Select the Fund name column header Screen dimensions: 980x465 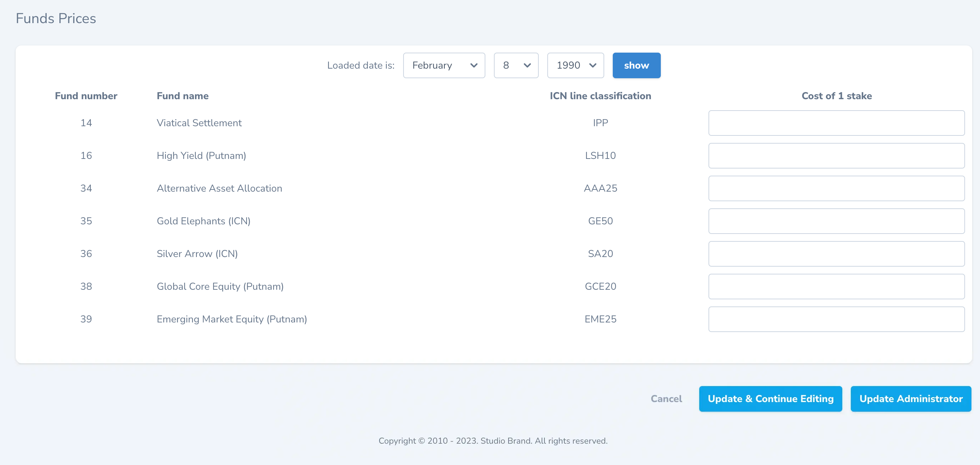coord(182,96)
